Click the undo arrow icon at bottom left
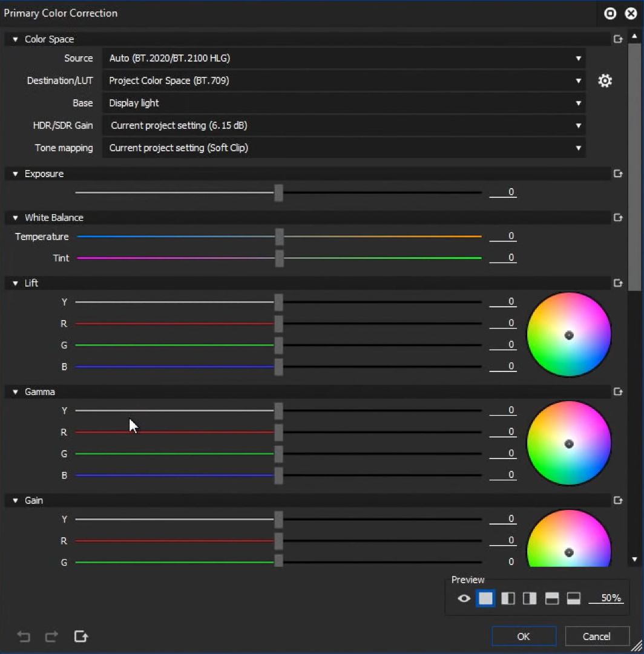The height and width of the screenshot is (654, 644). [x=24, y=636]
